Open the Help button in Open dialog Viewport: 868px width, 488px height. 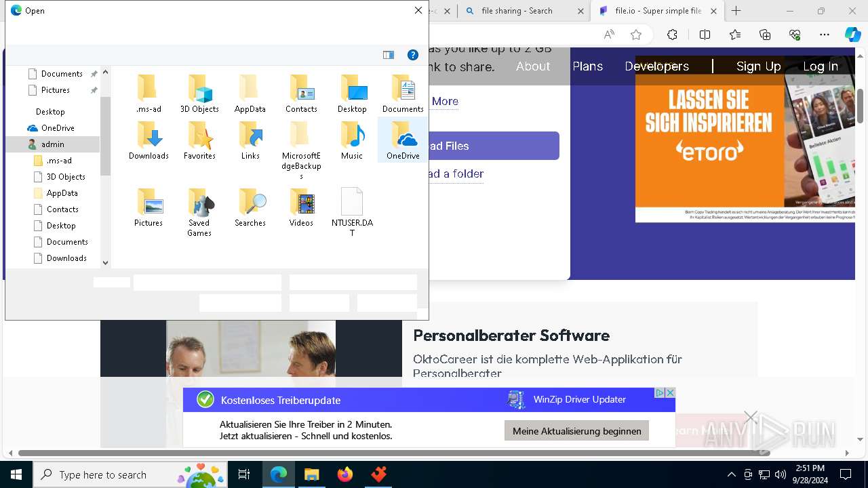(412, 55)
